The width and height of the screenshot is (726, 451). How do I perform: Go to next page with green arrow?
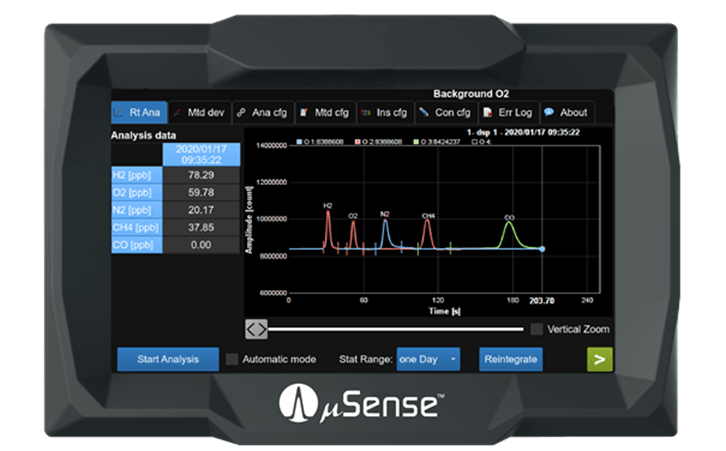coord(599,360)
